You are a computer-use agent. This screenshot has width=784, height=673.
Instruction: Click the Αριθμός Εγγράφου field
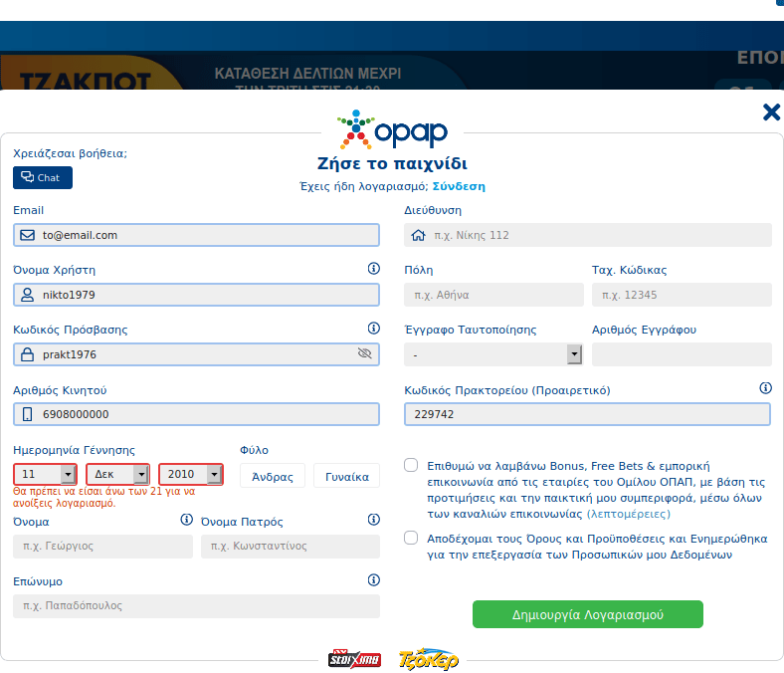coord(682,354)
